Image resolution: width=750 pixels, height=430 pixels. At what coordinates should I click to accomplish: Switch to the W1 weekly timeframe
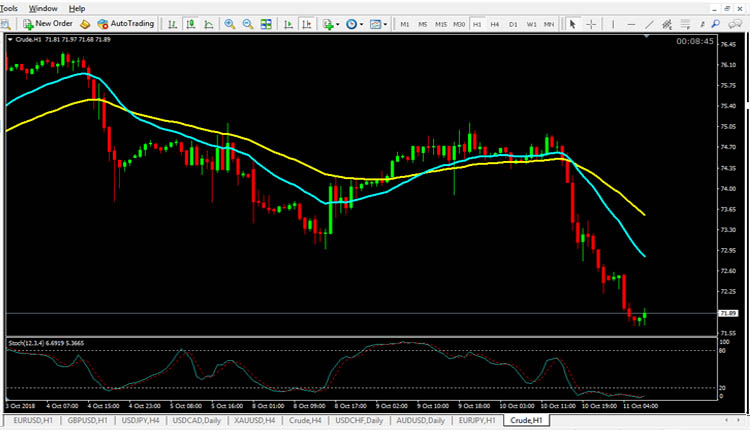531,24
